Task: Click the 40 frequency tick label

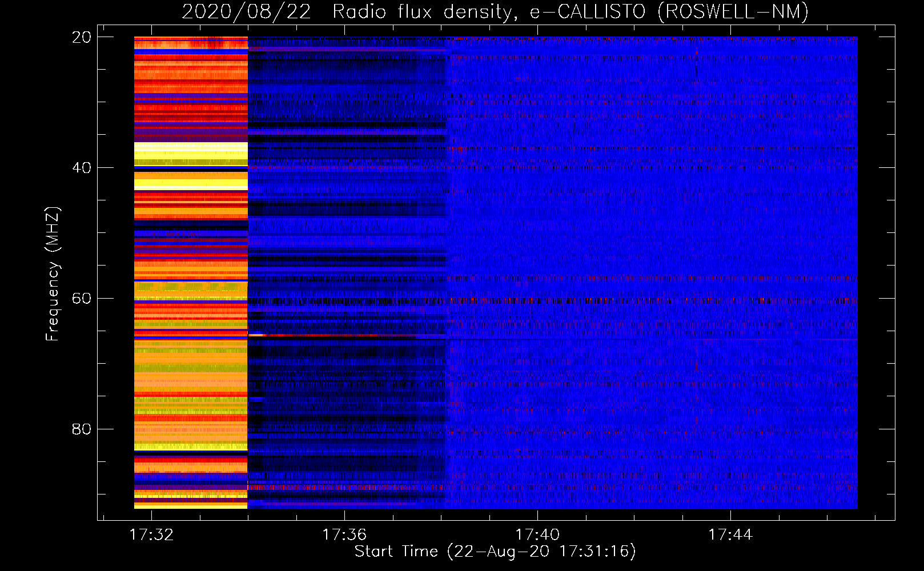Action: (81, 168)
